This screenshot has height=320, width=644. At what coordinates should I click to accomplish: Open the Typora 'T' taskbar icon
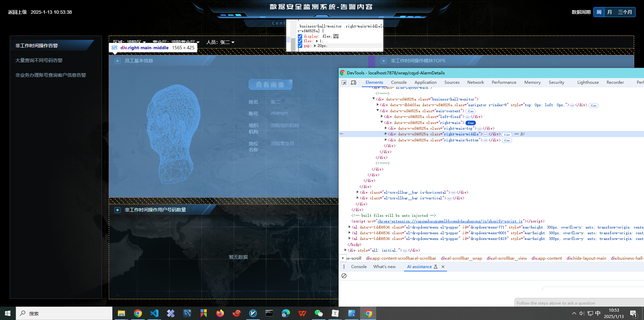tap(335, 313)
